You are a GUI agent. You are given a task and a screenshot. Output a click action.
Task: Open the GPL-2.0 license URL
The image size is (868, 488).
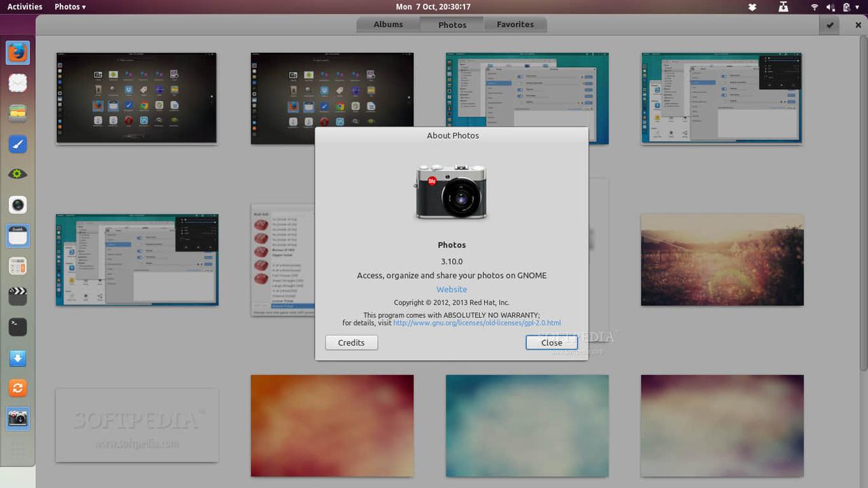(x=477, y=323)
